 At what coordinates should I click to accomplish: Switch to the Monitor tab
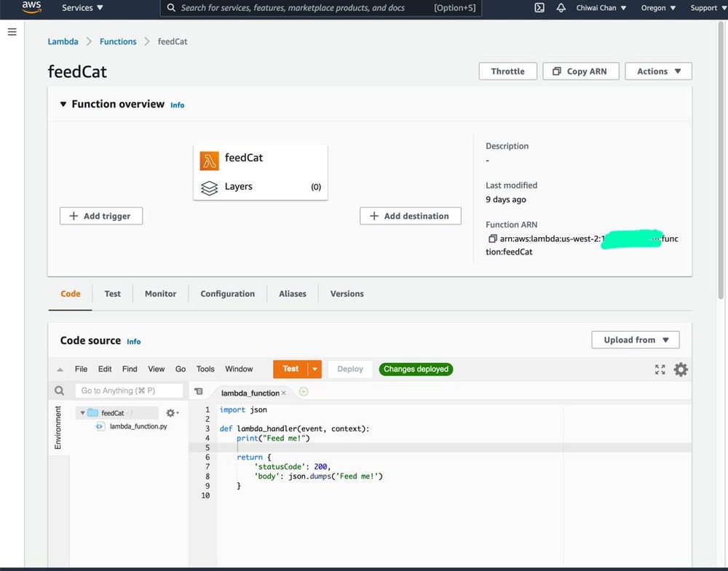(160, 294)
